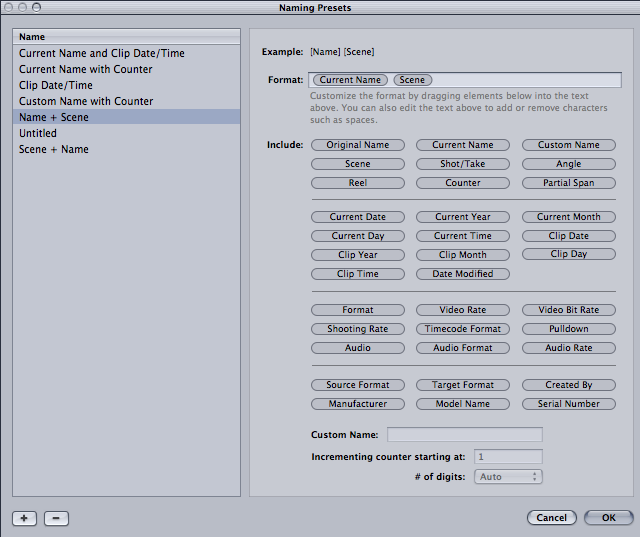Select the 'Scene + Name' preset
640x537 pixels.
click(54, 149)
